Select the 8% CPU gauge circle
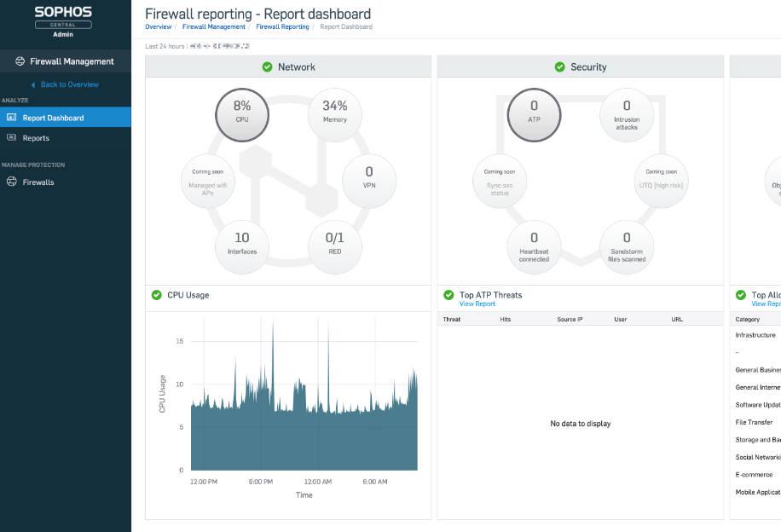 click(242, 115)
